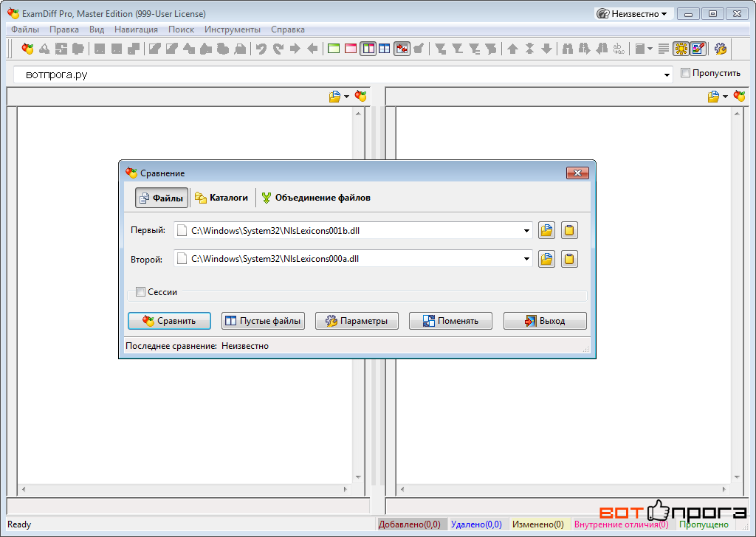Show only the green first-file pane
Screen dimensions: 756x537
(x=334, y=49)
